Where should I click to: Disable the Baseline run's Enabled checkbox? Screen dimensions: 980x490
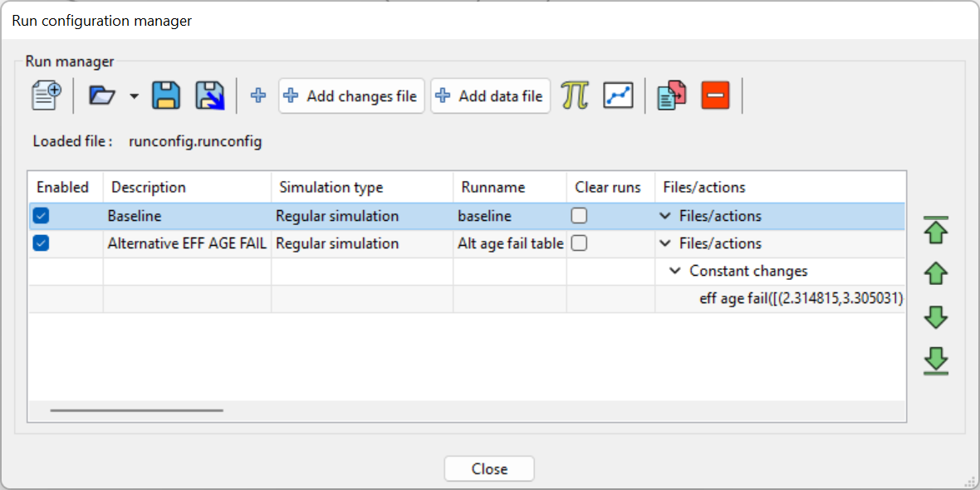pos(41,215)
